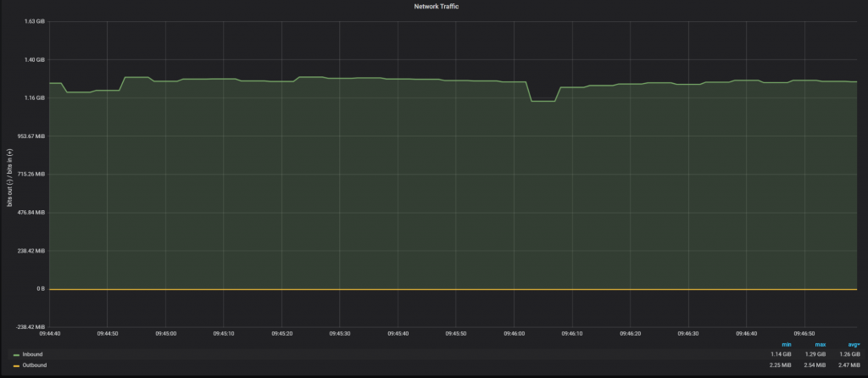Click the bits out / bits in axis title
Image resolution: width=868 pixels, height=378 pixels.
click(10, 175)
